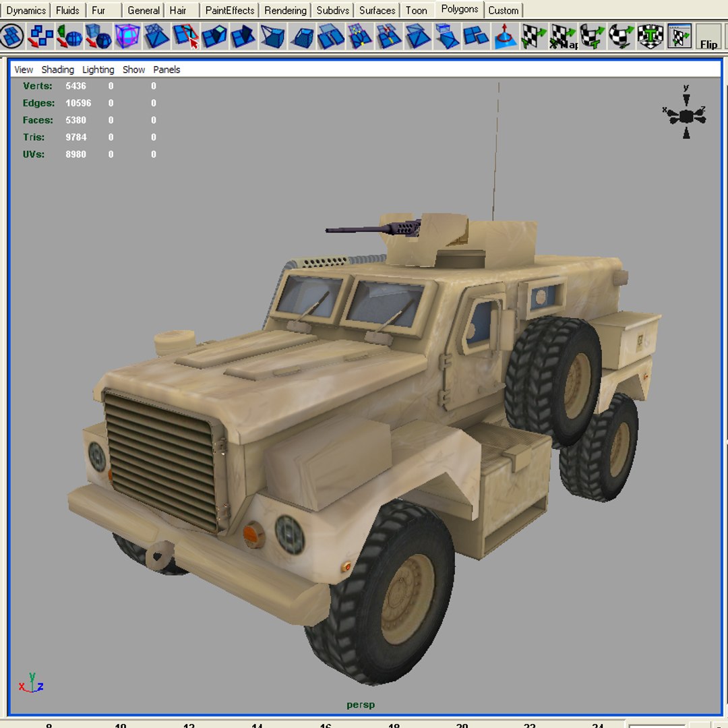
Task: Switch to the Surfaces shelf tab
Action: pos(377,10)
